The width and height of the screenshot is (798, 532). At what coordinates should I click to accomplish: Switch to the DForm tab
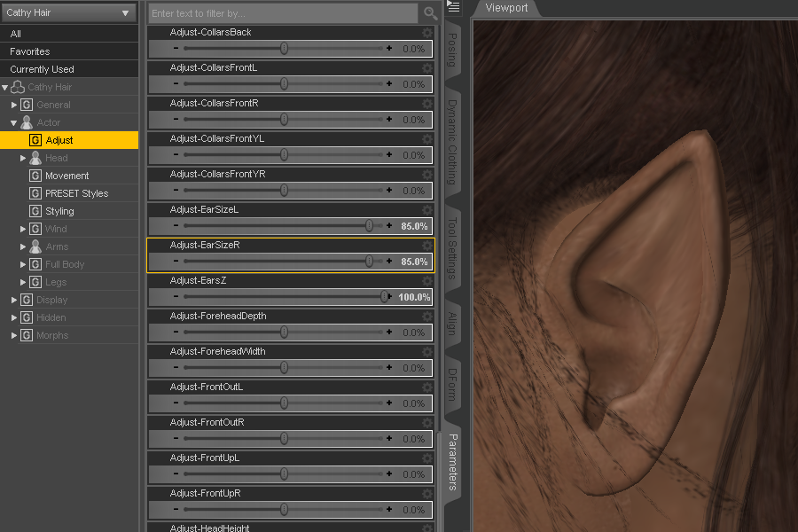pyautogui.click(x=452, y=384)
